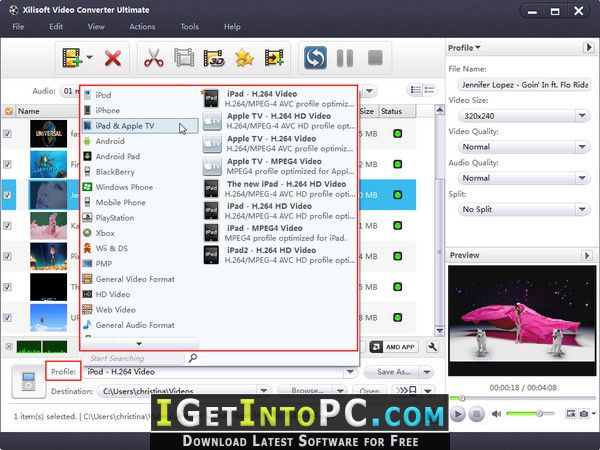Select the PlayStation category
The height and width of the screenshot is (450, 600).
pos(140,218)
